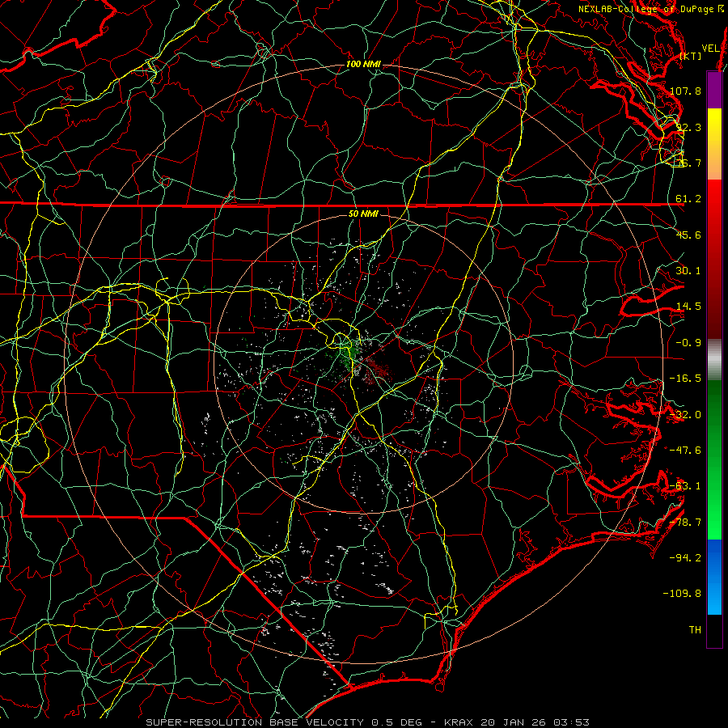Click the KRAX radar site identifier
This screenshot has width=728, height=728.
460,722
